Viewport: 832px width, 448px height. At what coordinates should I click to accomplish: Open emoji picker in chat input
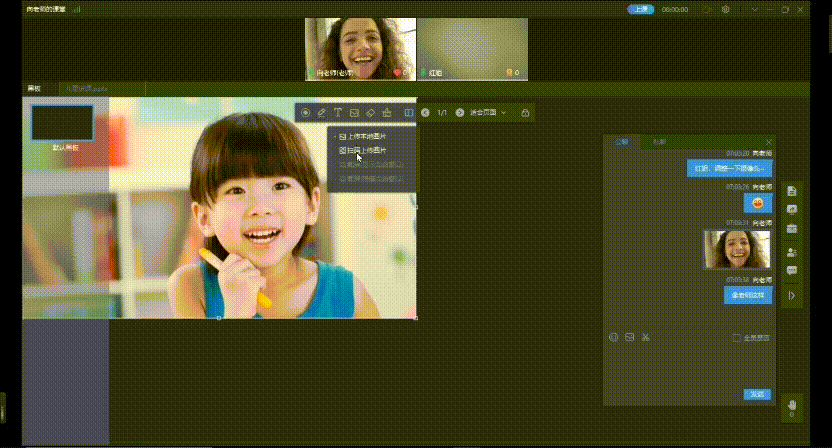point(613,337)
